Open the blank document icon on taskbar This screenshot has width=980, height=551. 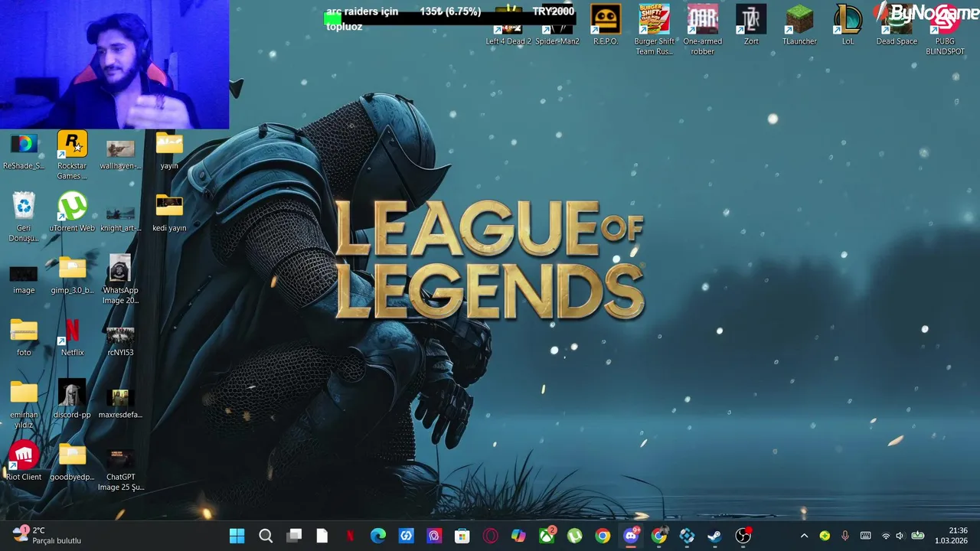pyautogui.click(x=322, y=536)
